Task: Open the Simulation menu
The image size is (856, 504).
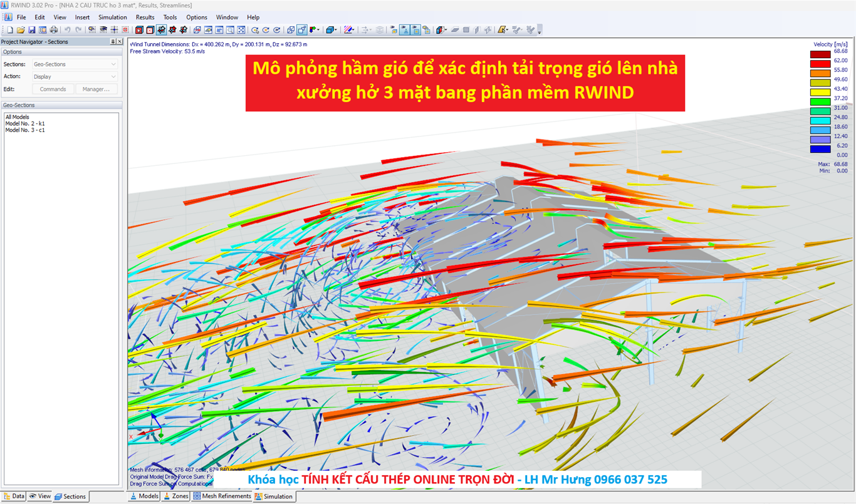Action: coord(112,17)
